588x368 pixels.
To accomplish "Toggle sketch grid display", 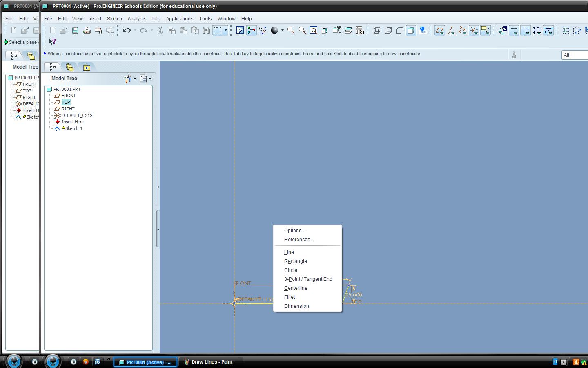I will (537, 30).
